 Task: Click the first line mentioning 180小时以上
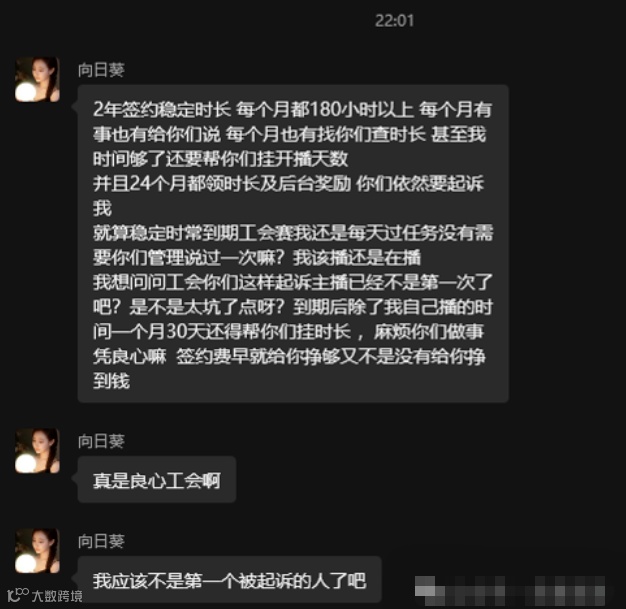(x=292, y=109)
